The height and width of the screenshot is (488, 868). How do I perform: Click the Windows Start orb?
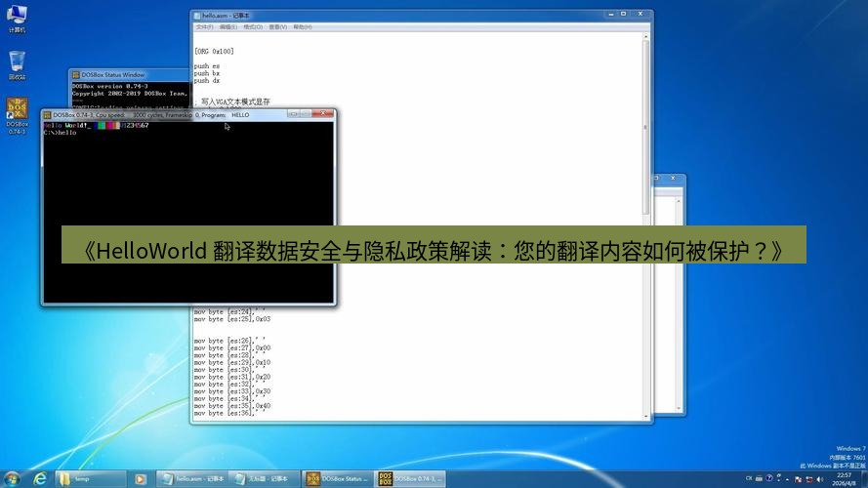(12, 478)
